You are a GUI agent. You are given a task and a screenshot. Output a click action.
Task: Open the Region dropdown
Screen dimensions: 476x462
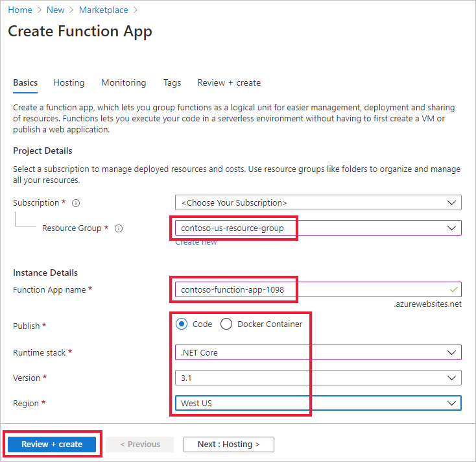pyautogui.click(x=318, y=403)
